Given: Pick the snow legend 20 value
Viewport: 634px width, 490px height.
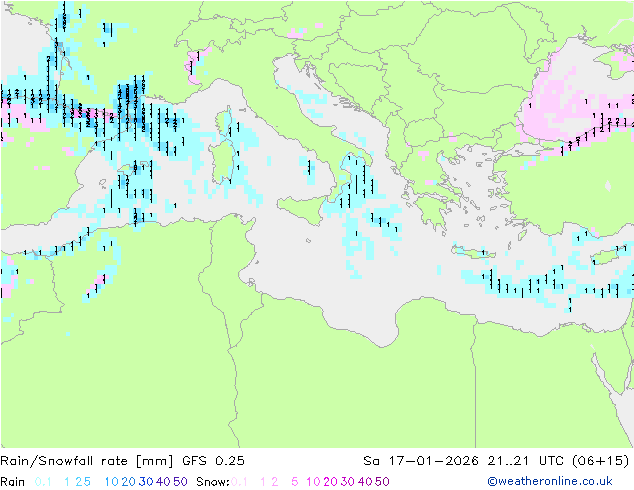Looking at the screenshot, I should click(330, 482).
